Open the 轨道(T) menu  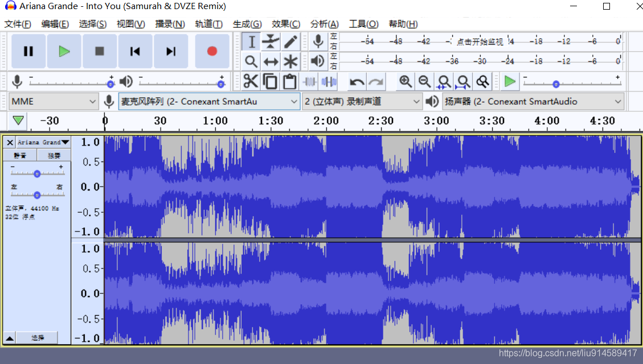click(208, 24)
